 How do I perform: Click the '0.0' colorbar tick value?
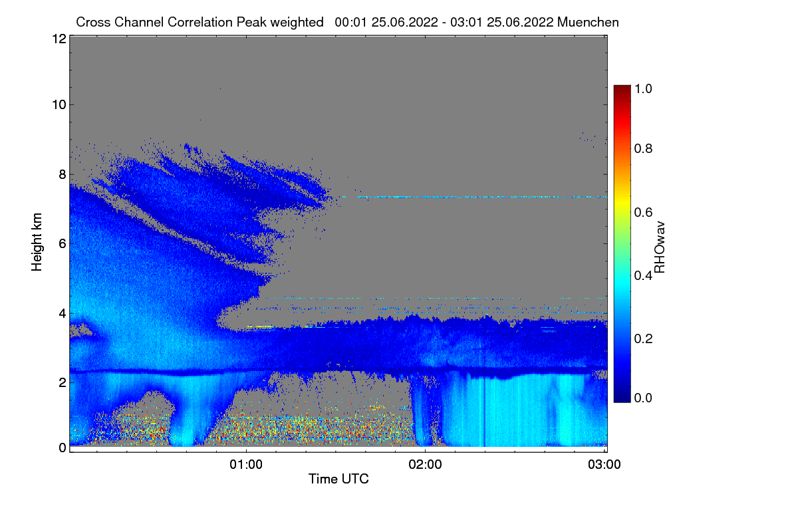pos(644,398)
